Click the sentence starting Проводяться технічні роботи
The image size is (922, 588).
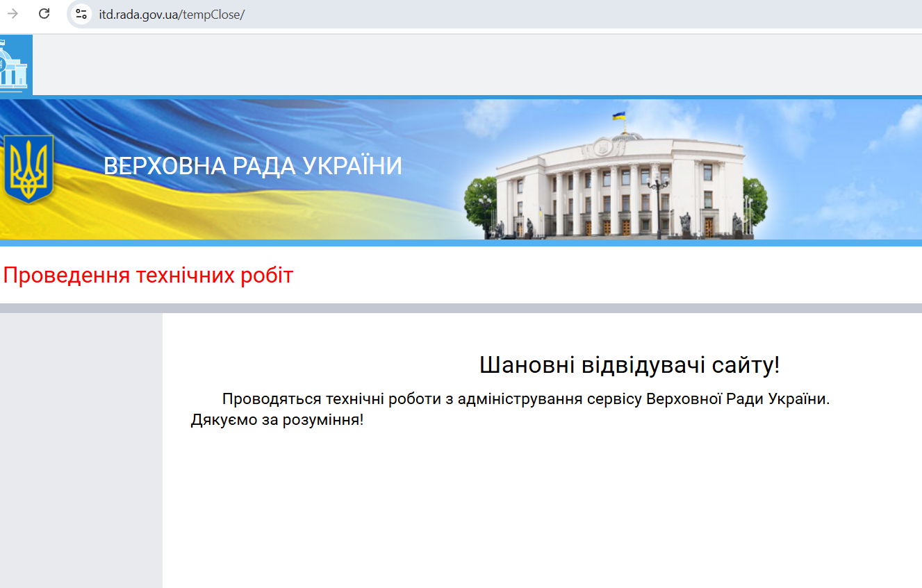click(x=526, y=399)
